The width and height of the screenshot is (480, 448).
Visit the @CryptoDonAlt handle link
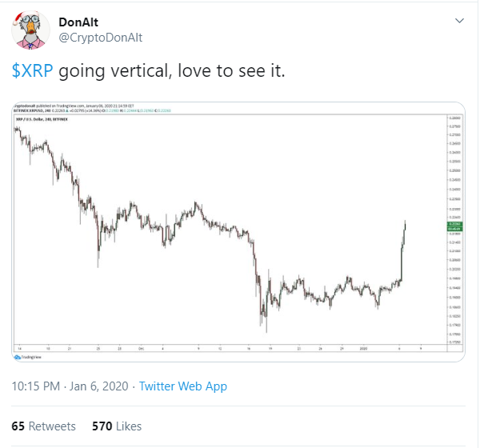click(101, 38)
